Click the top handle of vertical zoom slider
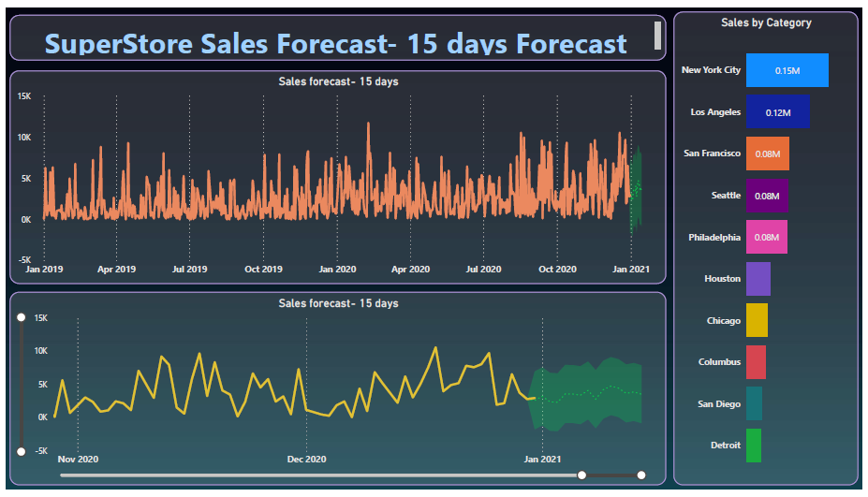The height and width of the screenshot is (497, 868). coord(21,317)
